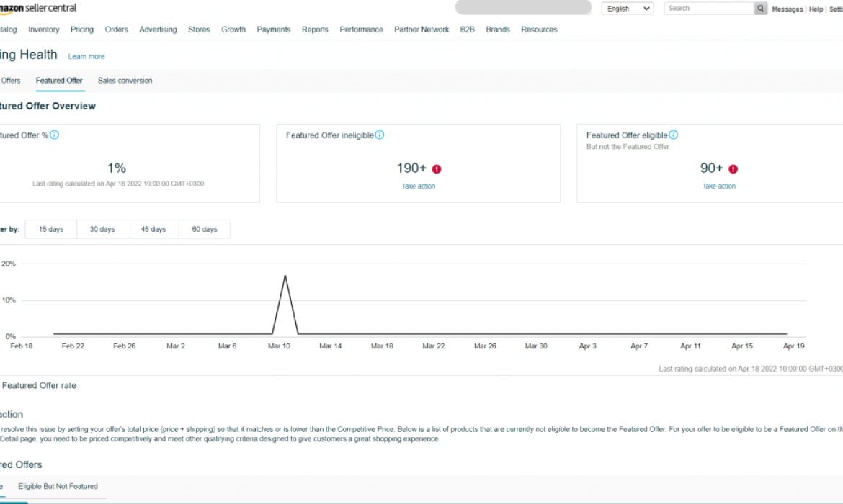
Task: Filter the chart by 30 days
Action: pos(102,229)
